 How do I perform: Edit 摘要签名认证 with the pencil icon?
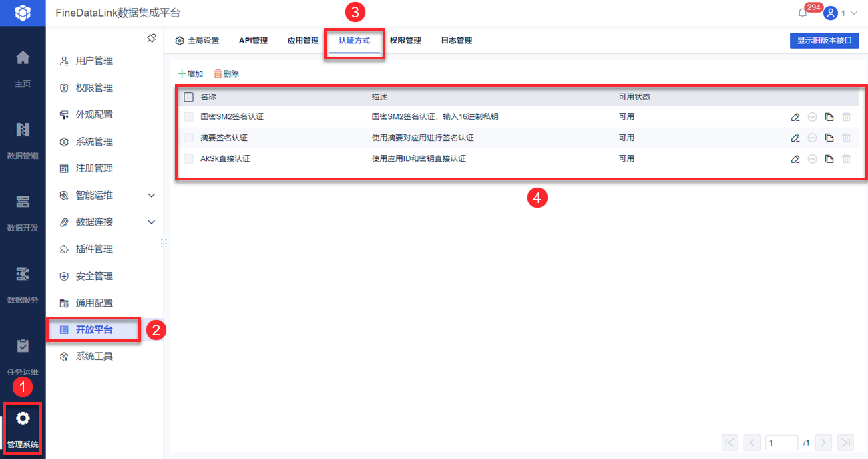point(795,138)
